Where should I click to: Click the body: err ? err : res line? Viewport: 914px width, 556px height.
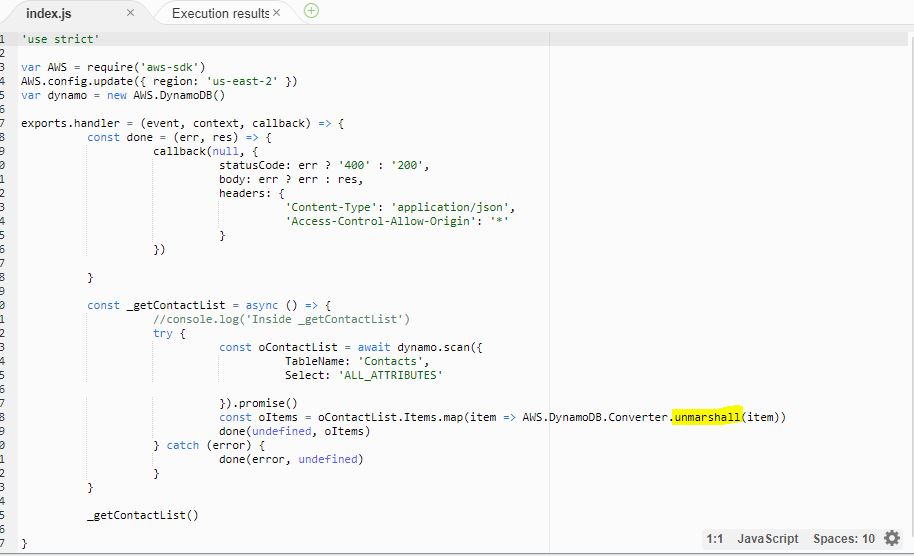[x=291, y=179]
